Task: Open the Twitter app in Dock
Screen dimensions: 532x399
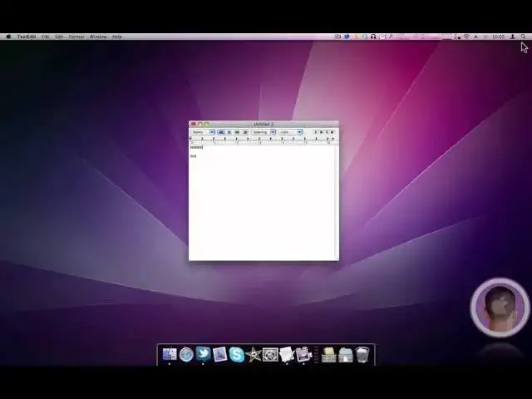Action: pos(203,354)
